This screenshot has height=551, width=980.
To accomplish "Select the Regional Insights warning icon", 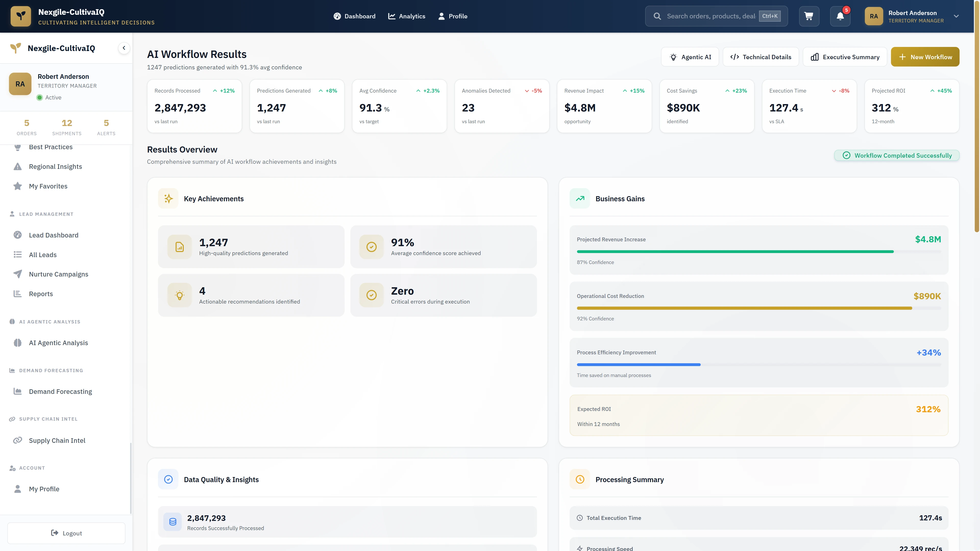I will pos(18,166).
